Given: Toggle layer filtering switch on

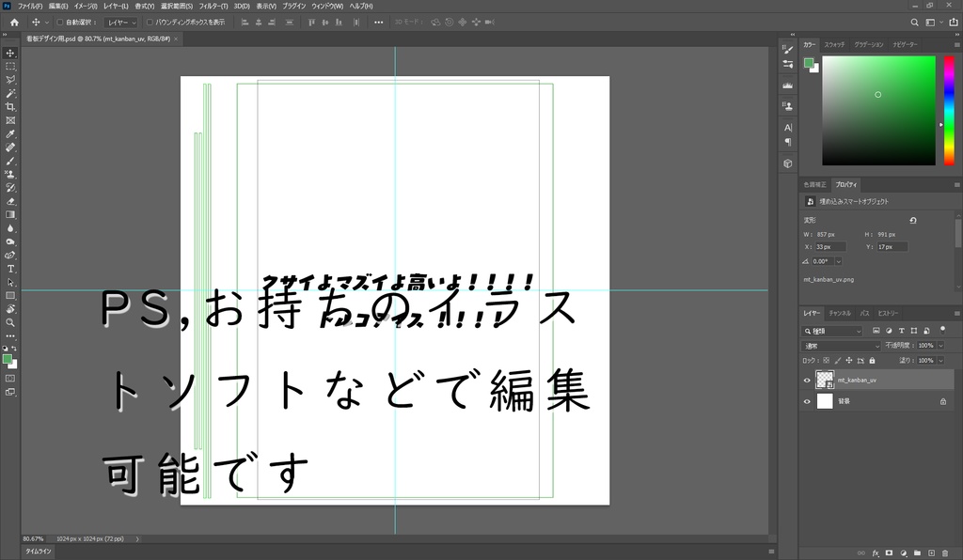Looking at the screenshot, I should tap(942, 331).
